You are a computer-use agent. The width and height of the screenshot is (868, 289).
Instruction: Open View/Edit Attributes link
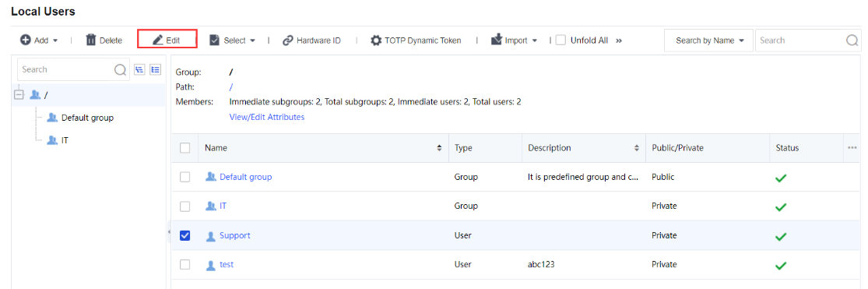click(x=267, y=117)
